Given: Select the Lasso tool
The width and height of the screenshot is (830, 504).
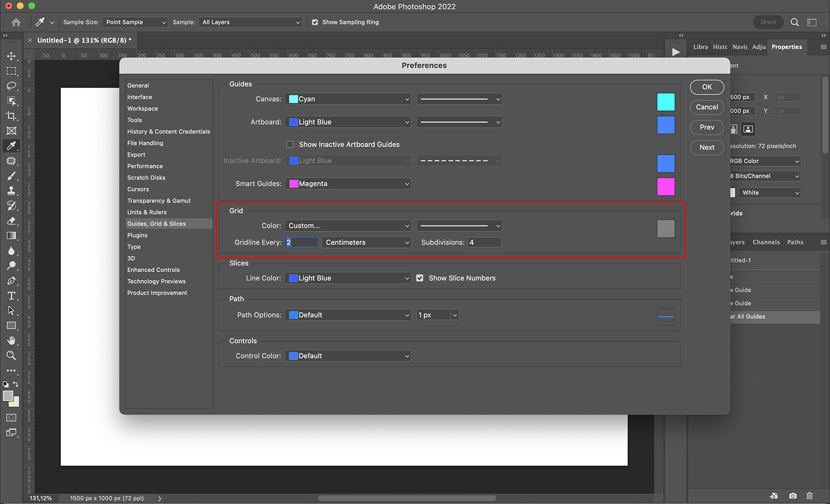Looking at the screenshot, I should point(11,86).
